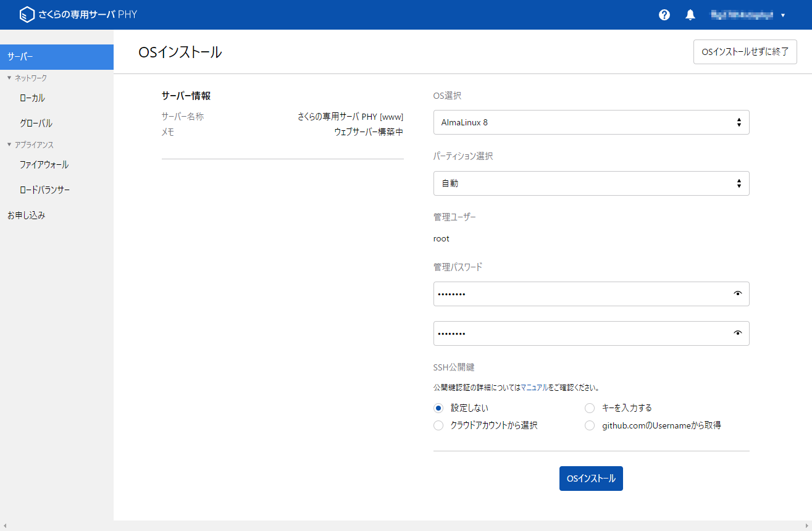Click the Sakura PHY logo icon

coord(27,15)
